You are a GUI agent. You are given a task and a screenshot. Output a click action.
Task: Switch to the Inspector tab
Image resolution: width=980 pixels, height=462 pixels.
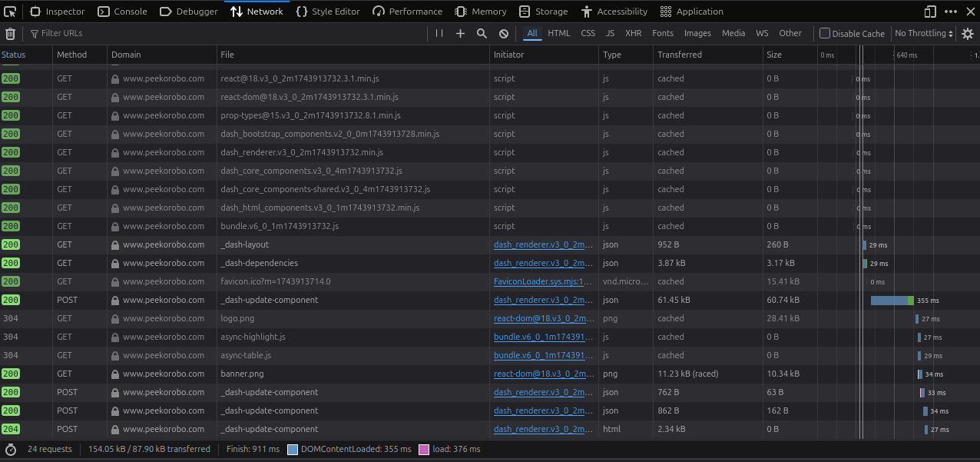[58, 12]
